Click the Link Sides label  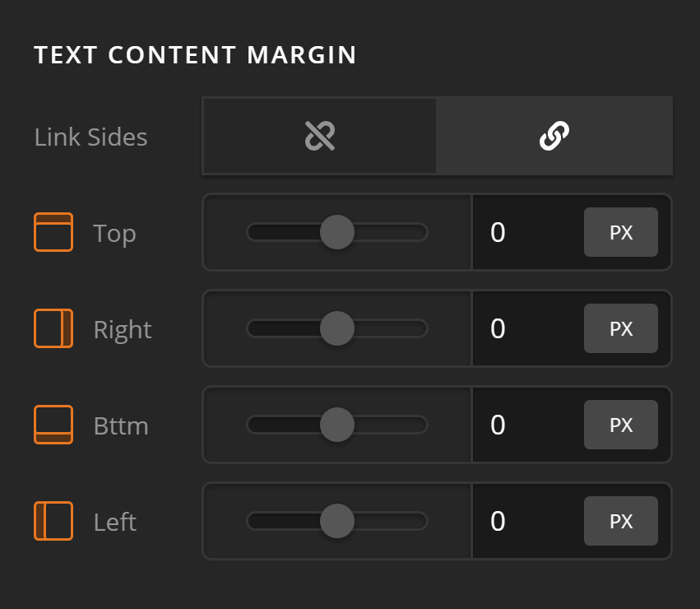click(90, 137)
